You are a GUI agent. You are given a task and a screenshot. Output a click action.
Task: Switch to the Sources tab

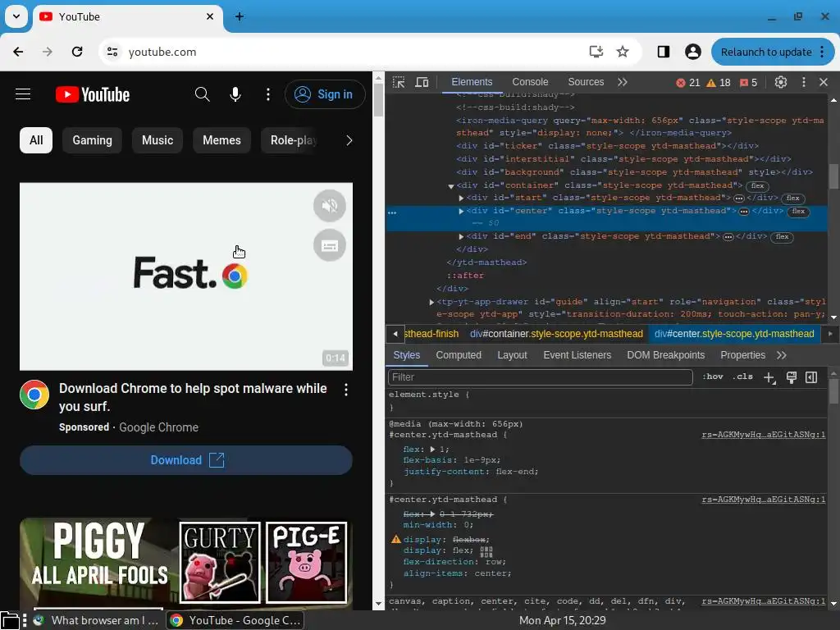tap(586, 82)
